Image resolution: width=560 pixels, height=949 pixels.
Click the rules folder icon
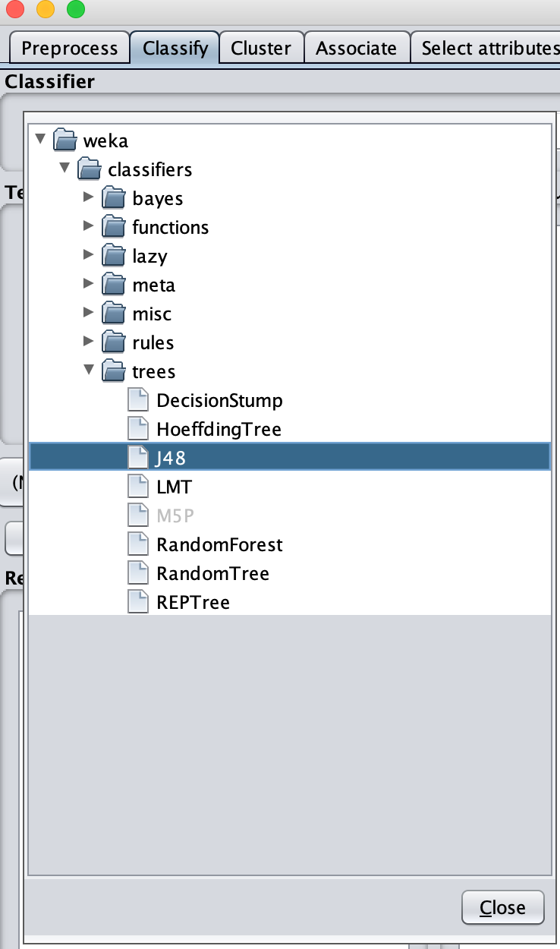(x=114, y=343)
